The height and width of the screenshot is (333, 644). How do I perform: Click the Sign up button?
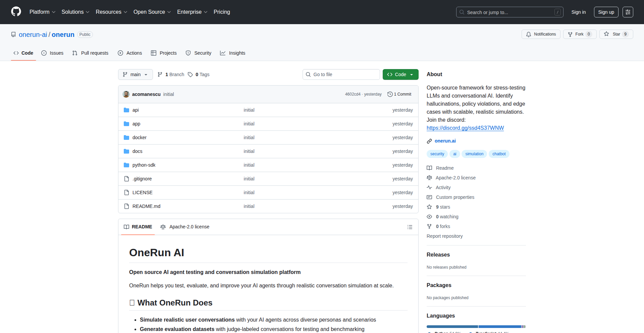pos(606,12)
